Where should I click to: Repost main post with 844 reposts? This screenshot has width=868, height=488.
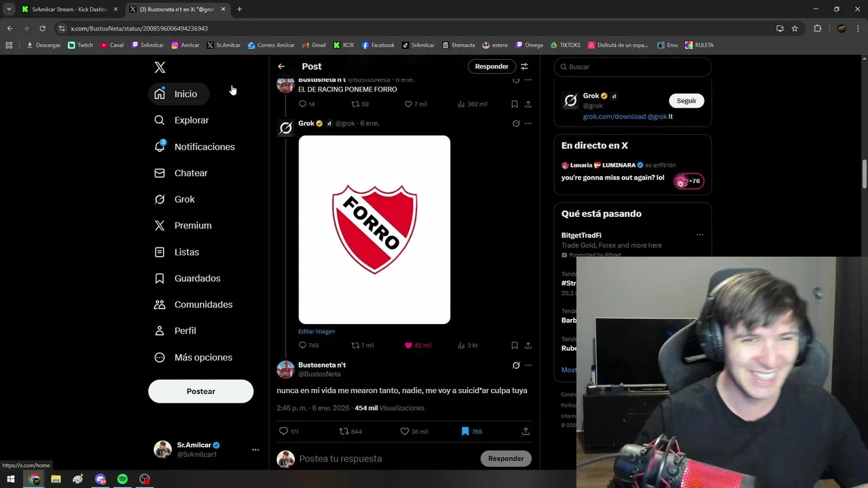click(351, 431)
